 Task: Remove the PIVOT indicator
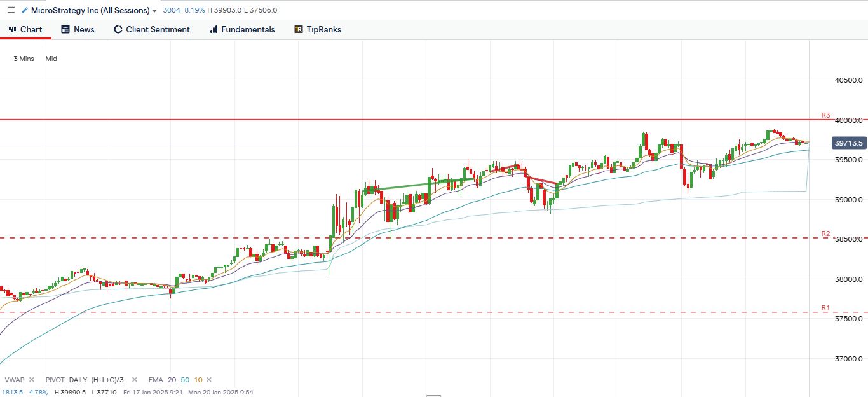pyautogui.click(x=135, y=380)
